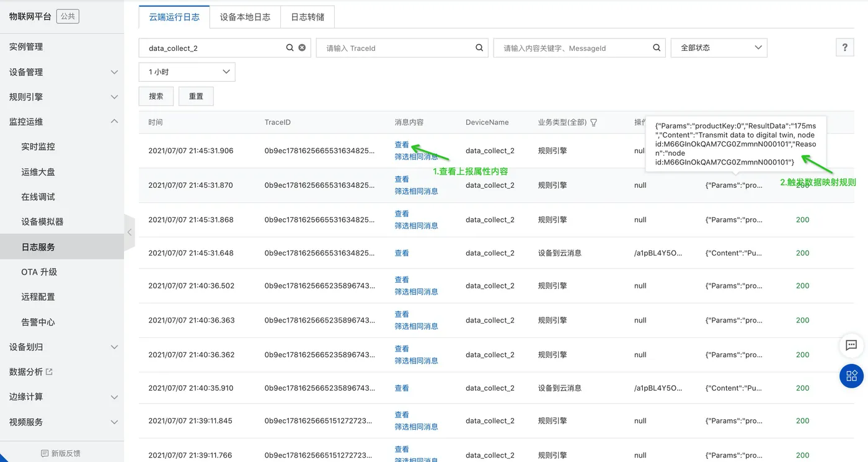868x462 pixels.
Task: Collapse 监控运维 sidebar menu
Action: pos(62,122)
